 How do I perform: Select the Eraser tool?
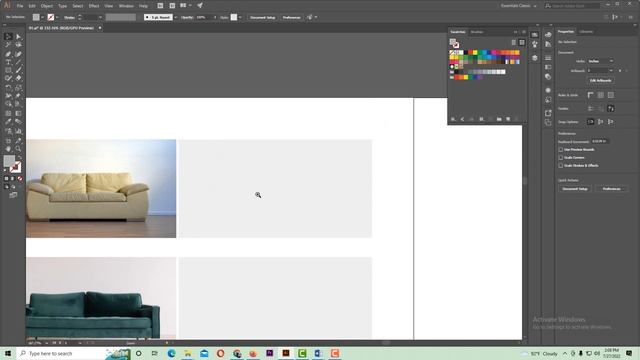(18, 78)
